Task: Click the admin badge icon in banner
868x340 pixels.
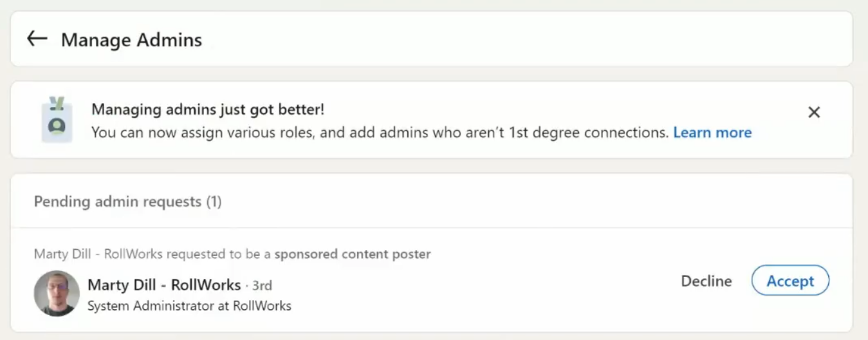Action: pos(57,120)
